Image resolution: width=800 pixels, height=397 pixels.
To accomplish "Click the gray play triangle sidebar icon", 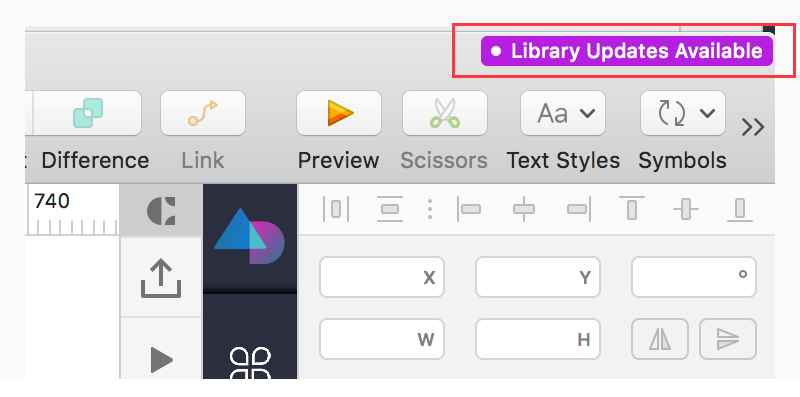I will pos(162,360).
